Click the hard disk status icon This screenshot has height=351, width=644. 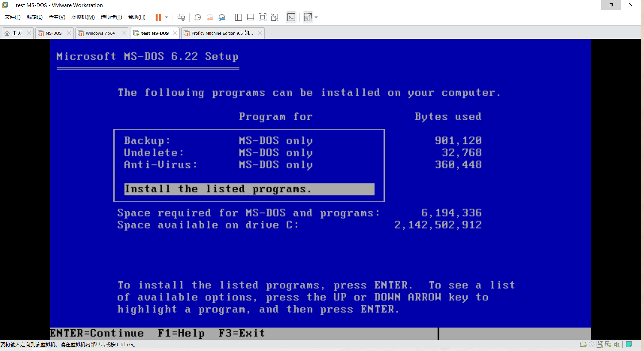tap(583, 345)
